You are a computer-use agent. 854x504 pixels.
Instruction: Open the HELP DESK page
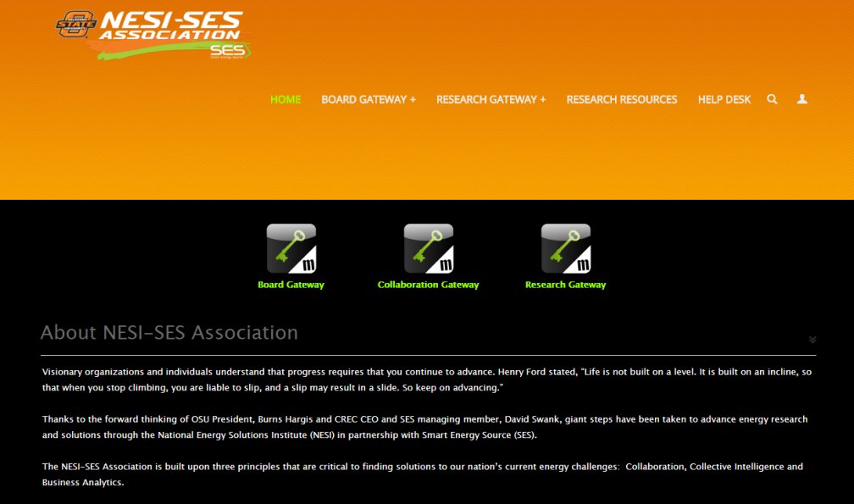724,99
